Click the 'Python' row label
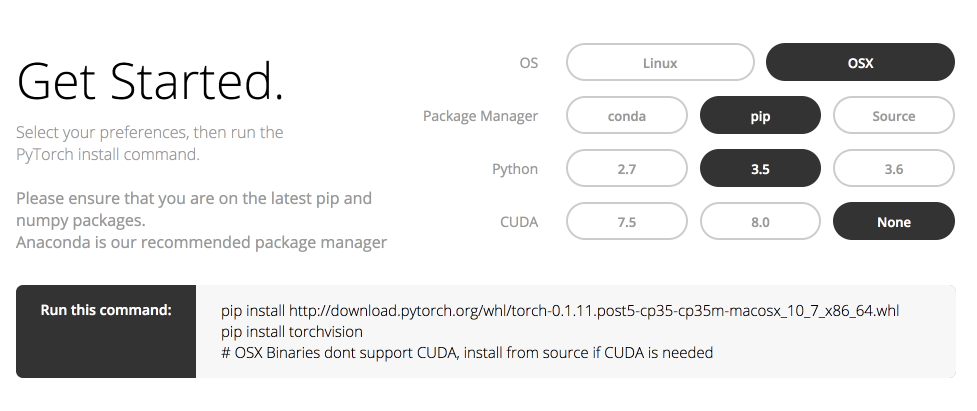 tap(515, 169)
